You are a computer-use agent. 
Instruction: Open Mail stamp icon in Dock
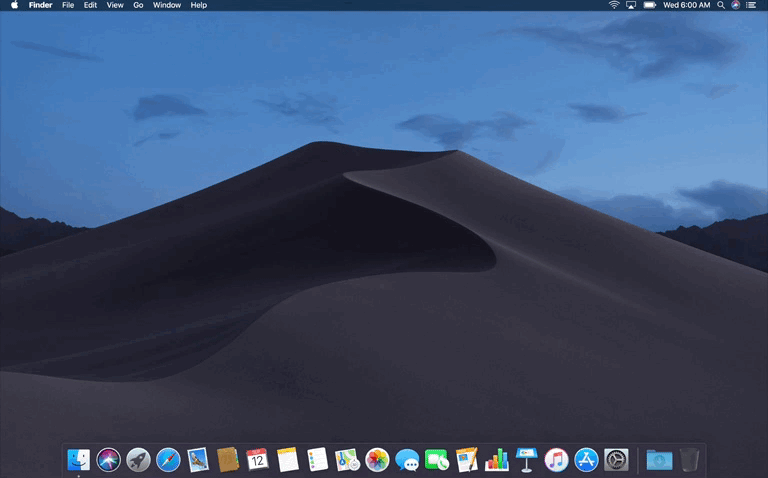point(198,460)
